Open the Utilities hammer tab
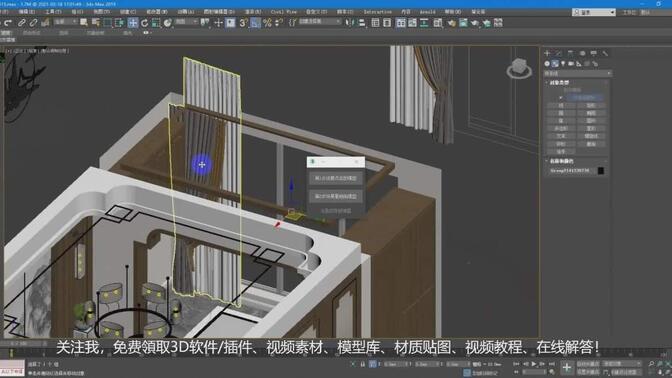Image resolution: width=672 pixels, height=378 pixels. coord(605,53)
